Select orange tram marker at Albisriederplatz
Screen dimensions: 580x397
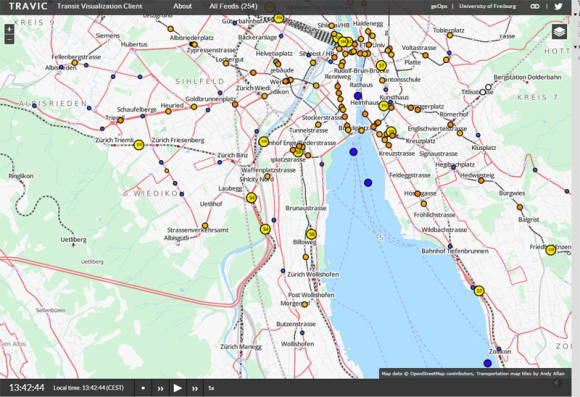pos(195,45)
